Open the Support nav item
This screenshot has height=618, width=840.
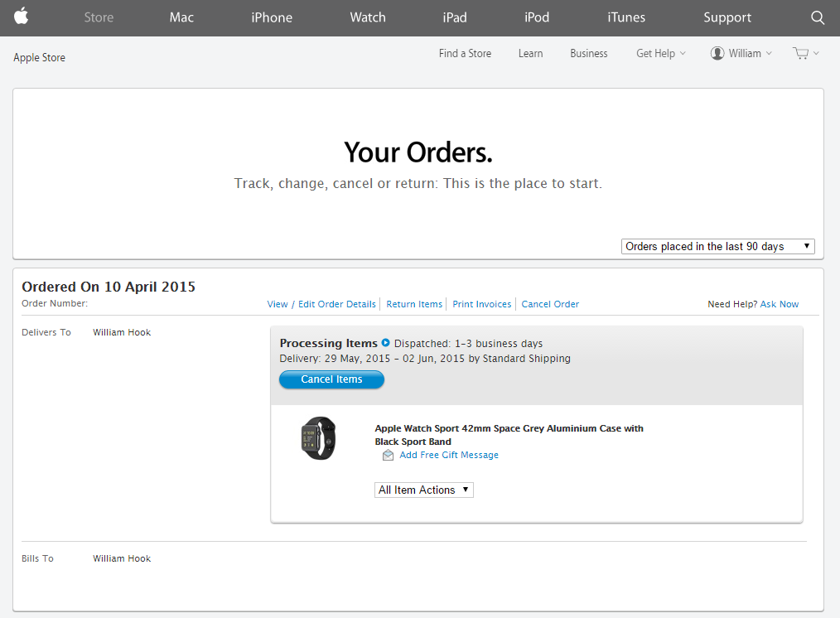coord(727,17)
